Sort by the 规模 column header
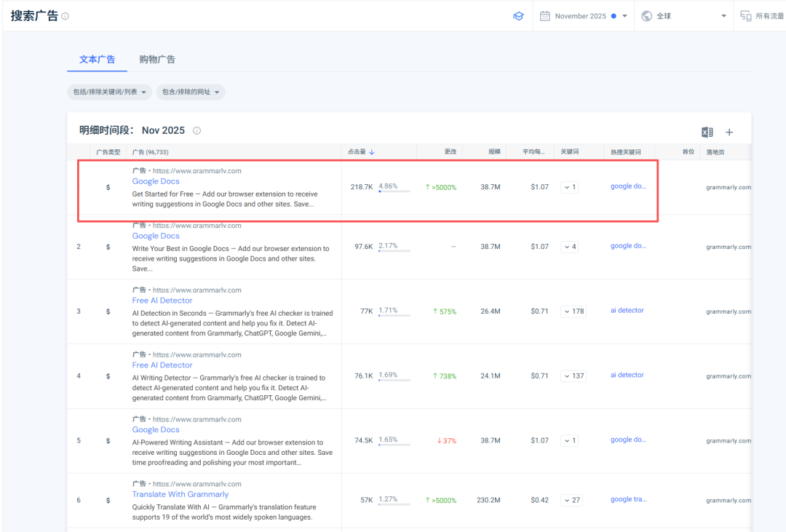The image size is (786, 532). [494, 152]
